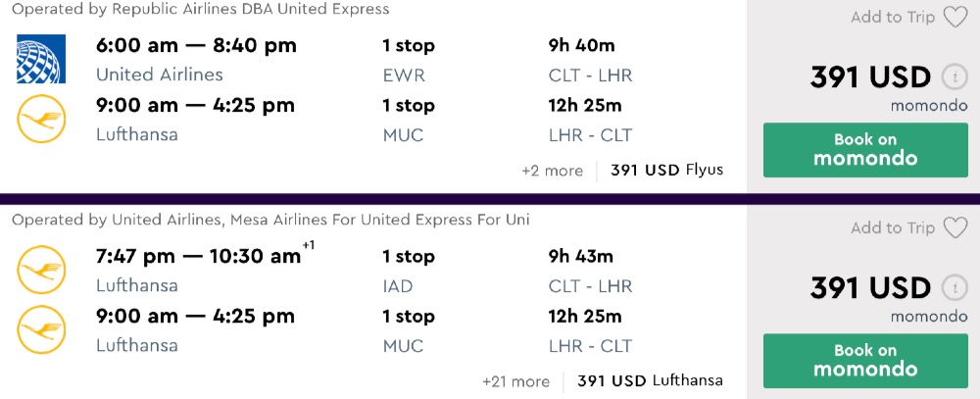Toggle the heart to save the second trip
Image resolution: width=980 pixels, height=399 pixels.
[x=955, y=228]
